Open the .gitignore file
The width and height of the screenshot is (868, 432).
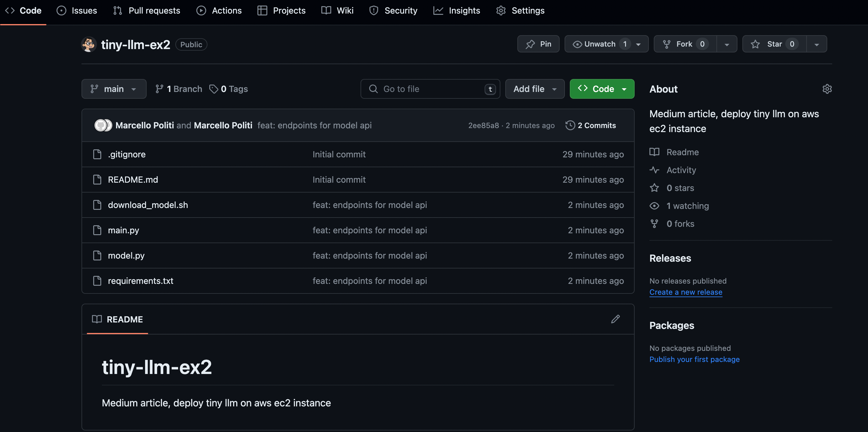pyautogui.click(x=127, y=154)
